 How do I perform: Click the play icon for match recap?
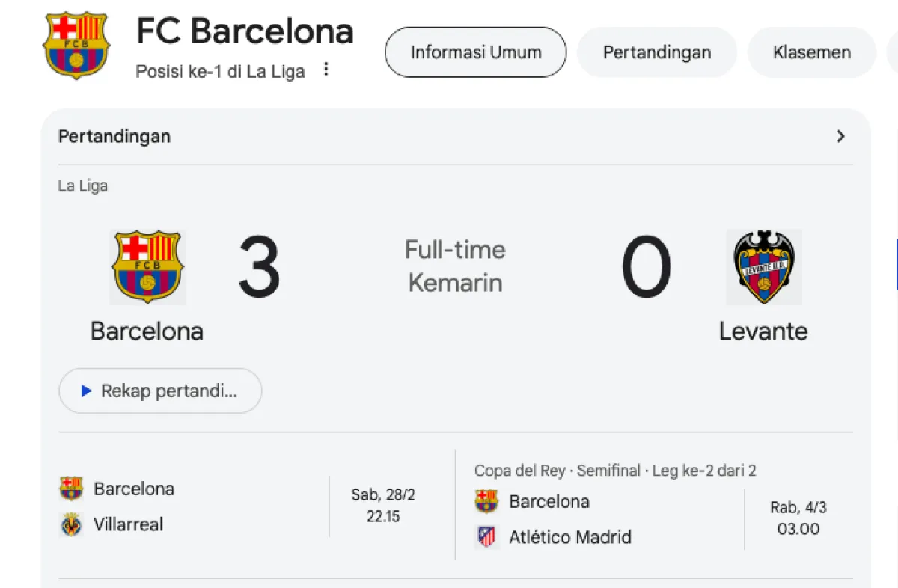tap(86, 391)
